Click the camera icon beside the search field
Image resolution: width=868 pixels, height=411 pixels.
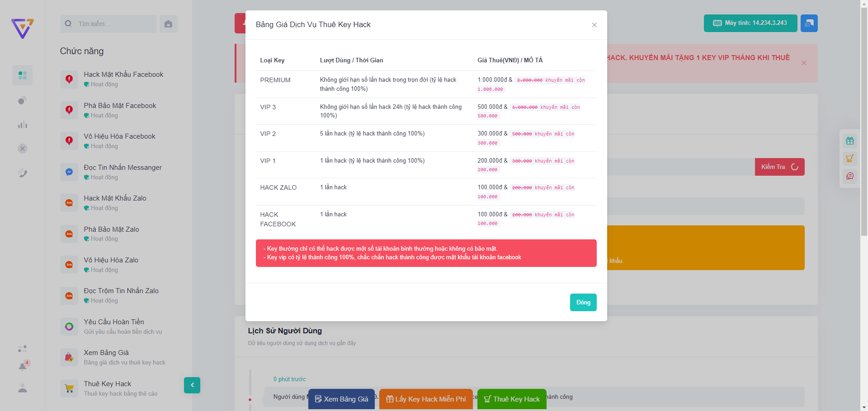tap(168, 23)
